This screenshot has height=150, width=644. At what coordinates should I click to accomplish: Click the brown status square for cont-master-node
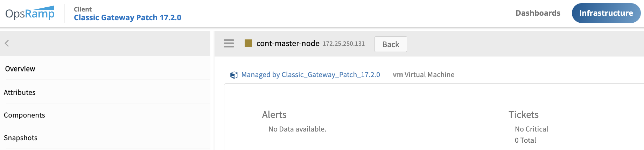[x=248, y=43]
